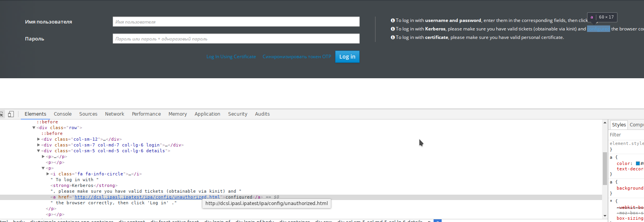Open the Audits tab
Screen dimensions: 644x222
tap(262, 114)
